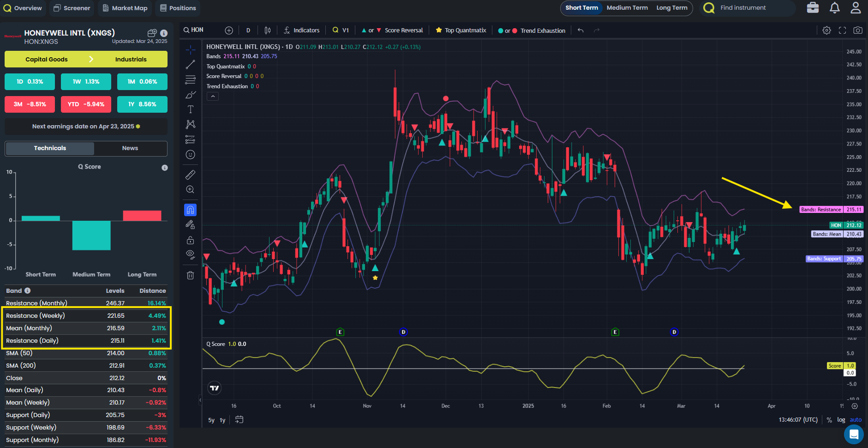Open the Positions page

[x=178, y=8]
